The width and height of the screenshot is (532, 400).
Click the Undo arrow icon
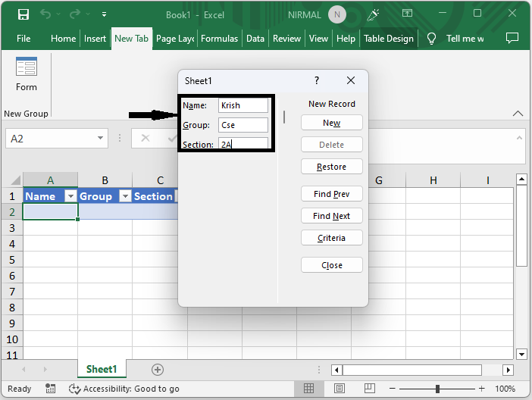click(45, 14)
